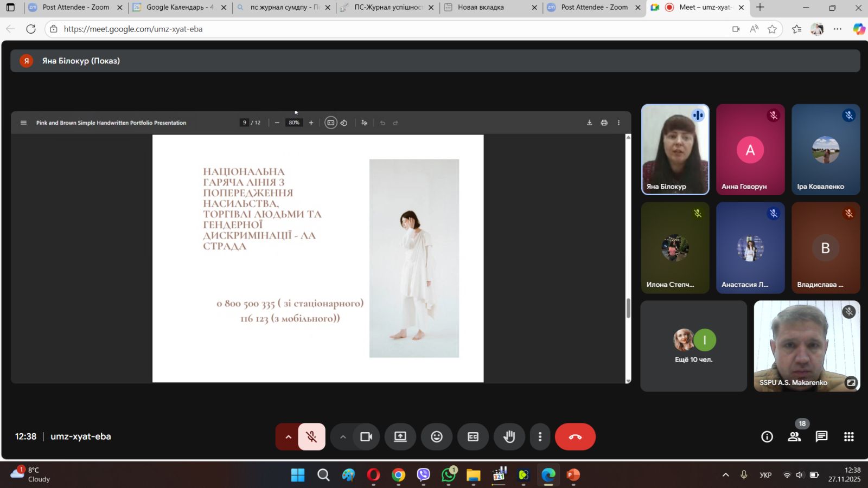Click the presentation vertical scrollbar handle
The height and width of the screenshot is (488, 868).
tap(628, 308)
